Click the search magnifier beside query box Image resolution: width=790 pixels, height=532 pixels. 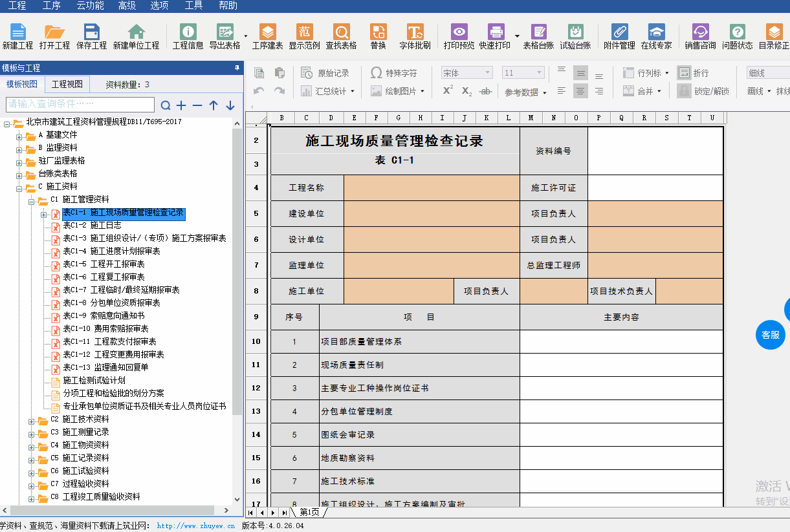[x=166, y=105]
